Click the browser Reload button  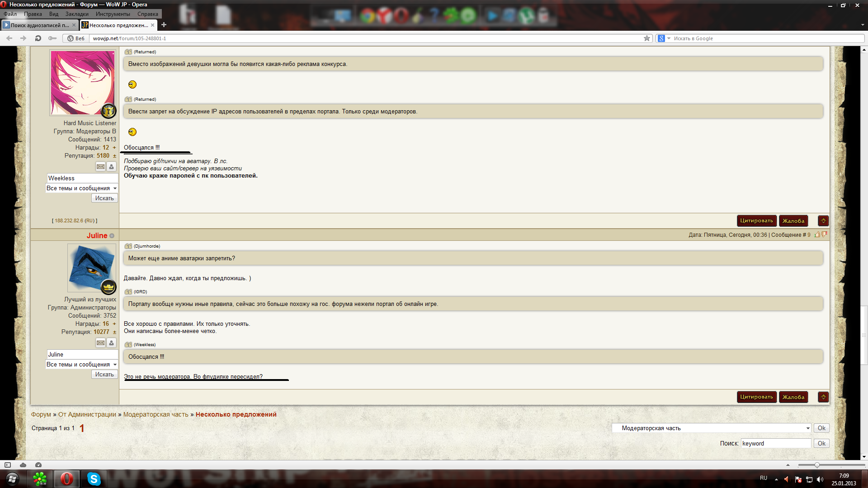pyautogui.click(x=38, y=38)
